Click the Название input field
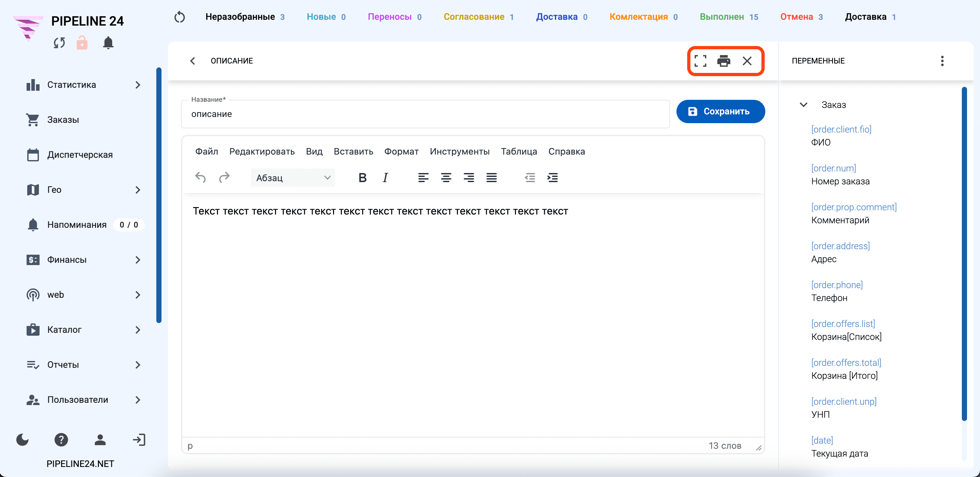The image size is (980, 477). point(425,114)
